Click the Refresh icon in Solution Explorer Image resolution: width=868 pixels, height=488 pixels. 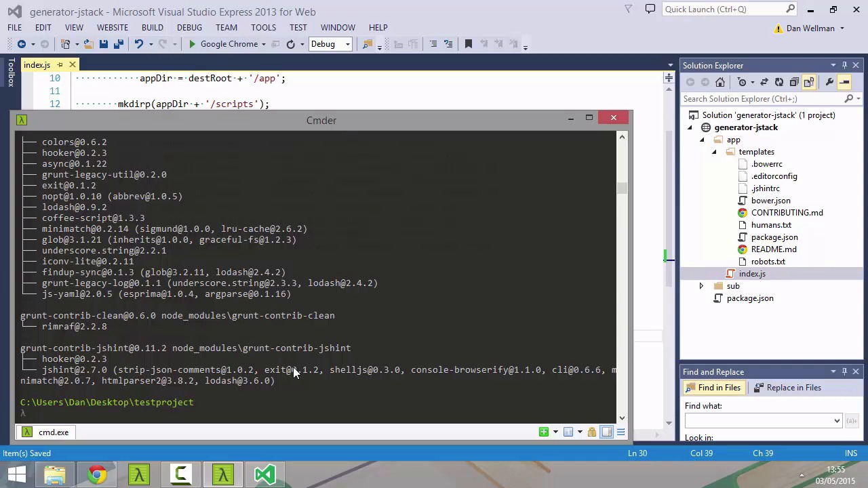point(778,82)
